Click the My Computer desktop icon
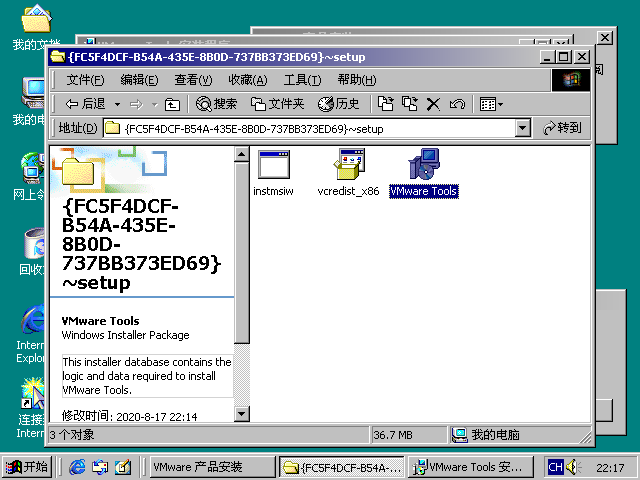Image resolution: width=640 pixels, height=480 pixels. [31, 101]
